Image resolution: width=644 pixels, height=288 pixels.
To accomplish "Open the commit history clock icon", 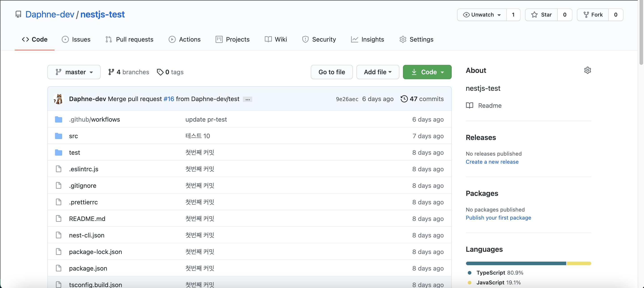I will [404, 99].
